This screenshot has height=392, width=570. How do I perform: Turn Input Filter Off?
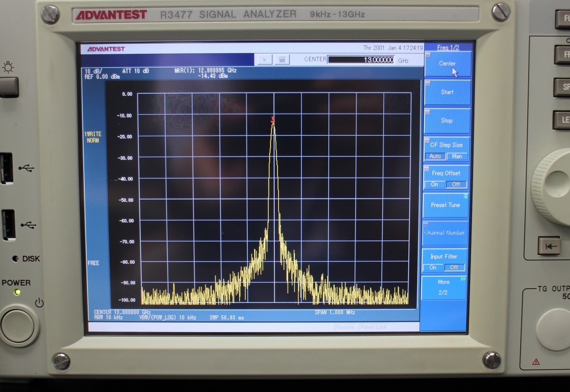tap(454, 267)
